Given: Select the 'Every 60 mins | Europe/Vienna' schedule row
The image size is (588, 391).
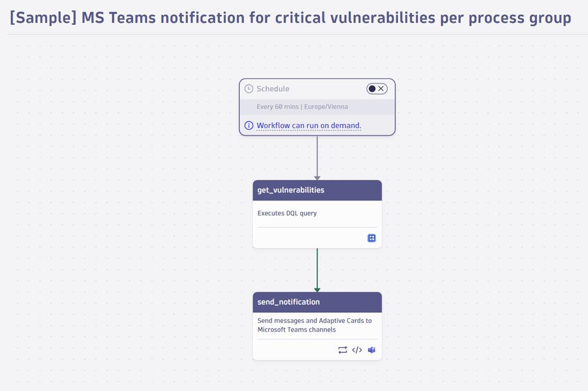Looking at the screenshot, I should coord(317,107).
